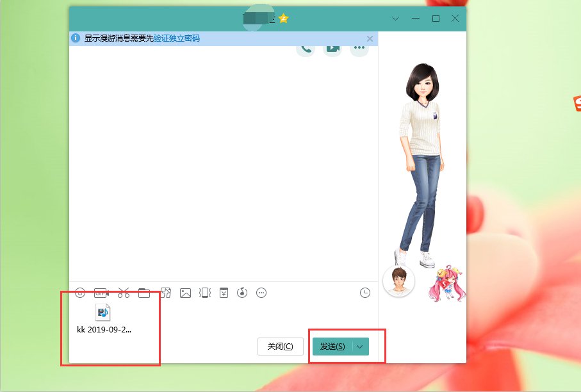
Task: Expand the title bar dropdown chevron
Action: [395, 19]
